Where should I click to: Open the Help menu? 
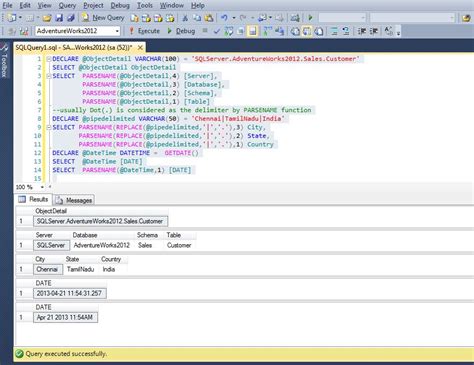click(x=198, y=5)
